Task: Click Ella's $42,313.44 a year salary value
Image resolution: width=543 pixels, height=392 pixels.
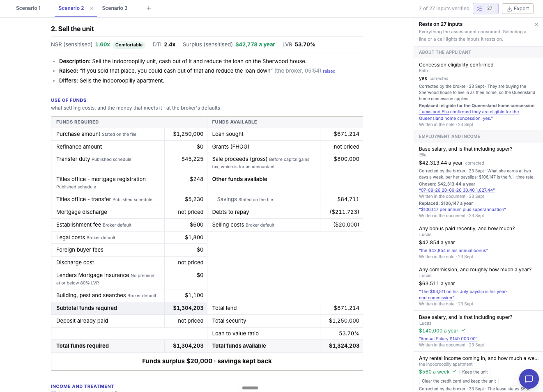Action: coord(441,163)
